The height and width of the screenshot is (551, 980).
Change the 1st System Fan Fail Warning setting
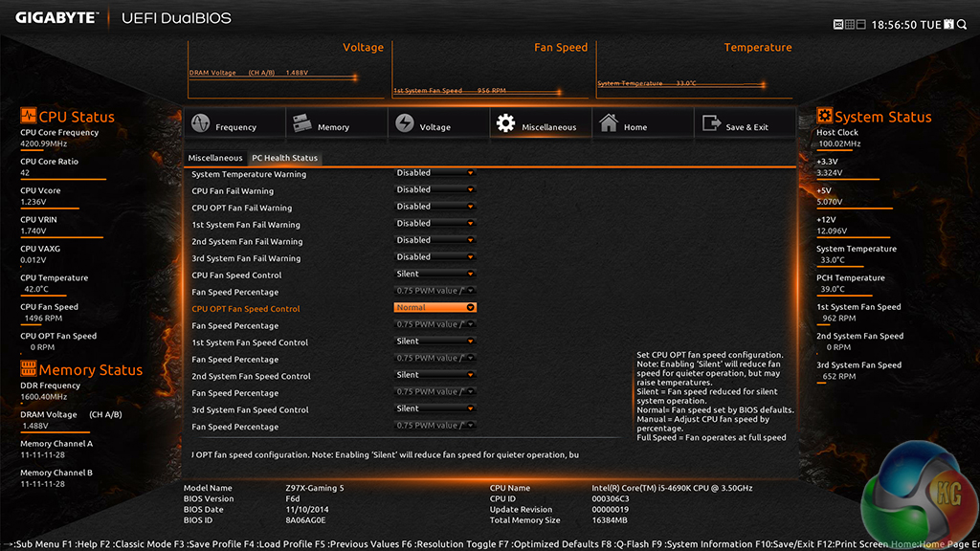(x=435, y=224)
